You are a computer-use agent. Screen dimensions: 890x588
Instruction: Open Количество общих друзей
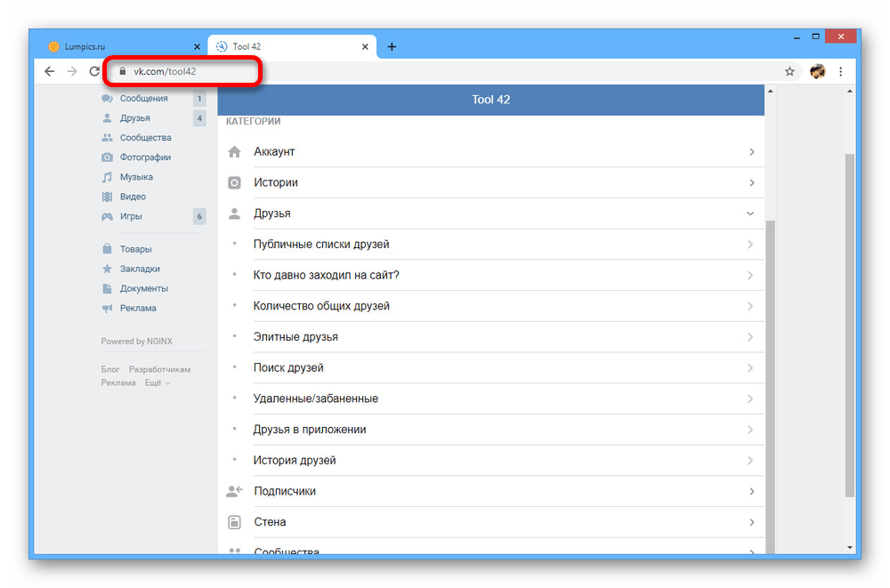tap(491, 306)
